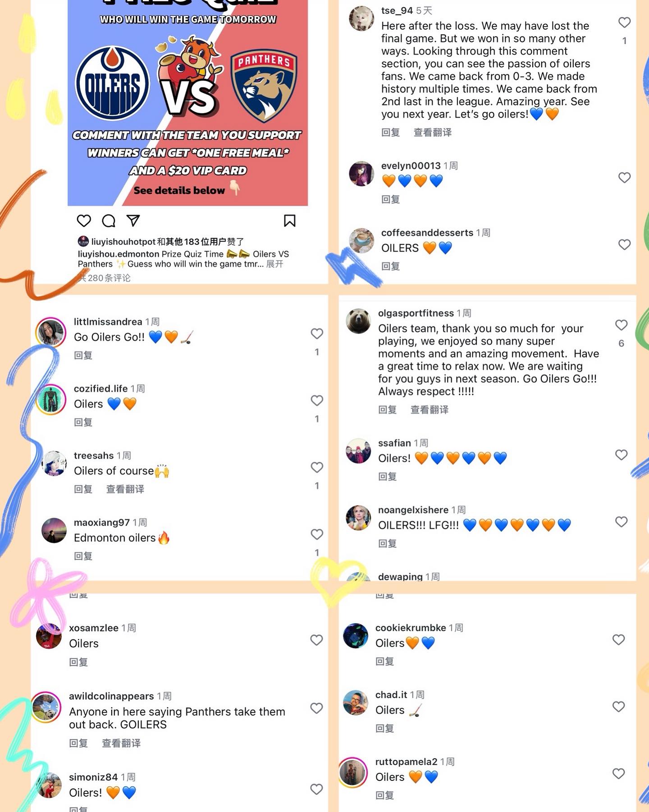Screen dimensions: 649x812
Task: Open the post's comment bubble icon
Action: coord(109,221)
